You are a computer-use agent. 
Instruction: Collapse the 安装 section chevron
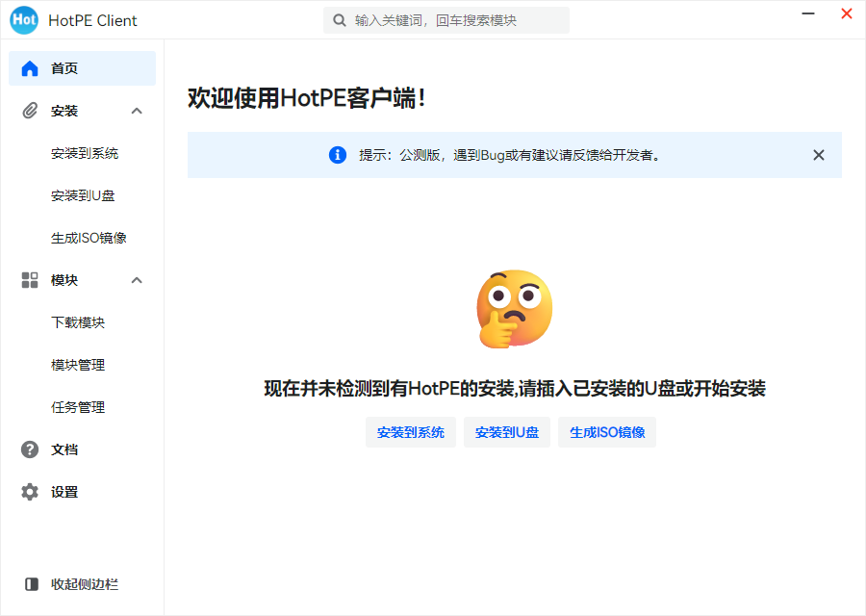pos(137,111)
